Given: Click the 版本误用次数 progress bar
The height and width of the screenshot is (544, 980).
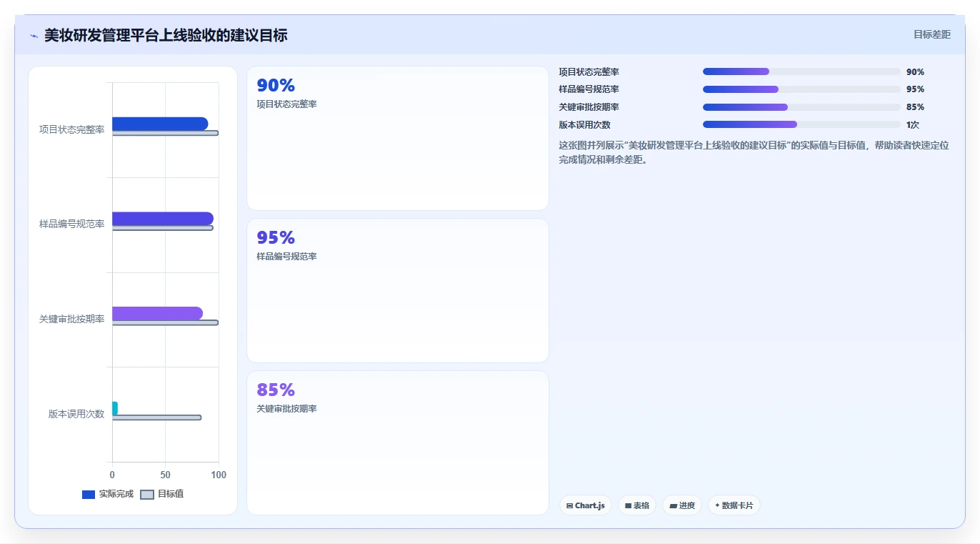Looking at the screenshot, I should pyautogui.click(x=801, y=124).
